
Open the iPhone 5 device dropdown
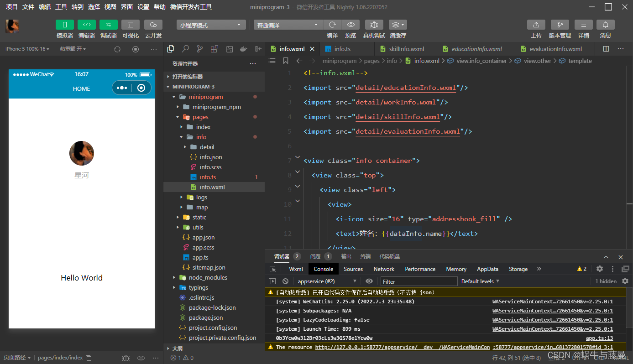click(x=27, y=49)
